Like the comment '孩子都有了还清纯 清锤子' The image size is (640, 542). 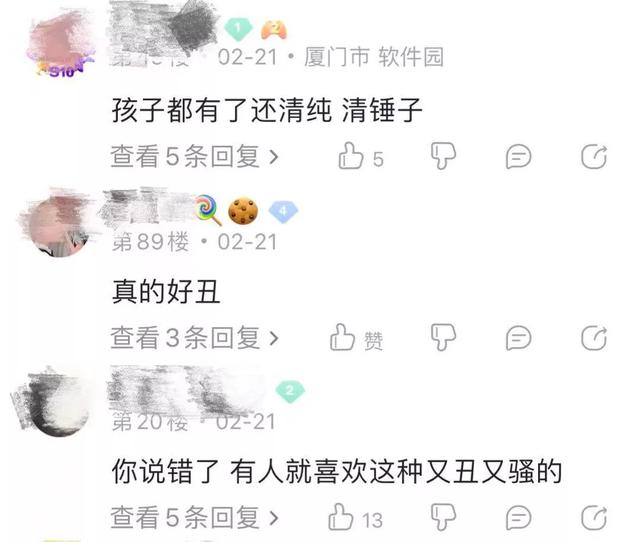tap(351, 155)
